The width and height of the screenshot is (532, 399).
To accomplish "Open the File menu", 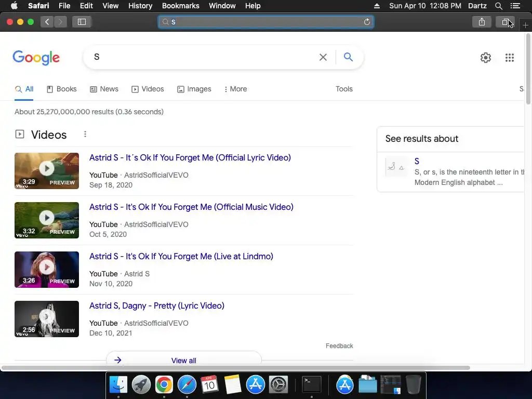I will (x=64, y=6).
